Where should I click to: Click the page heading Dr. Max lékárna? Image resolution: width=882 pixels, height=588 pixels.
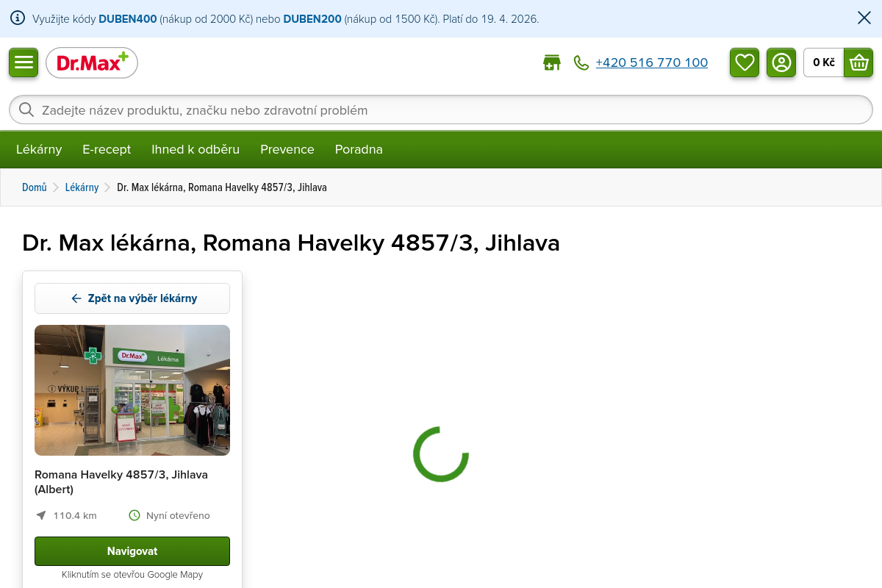(x=291, y=243)
